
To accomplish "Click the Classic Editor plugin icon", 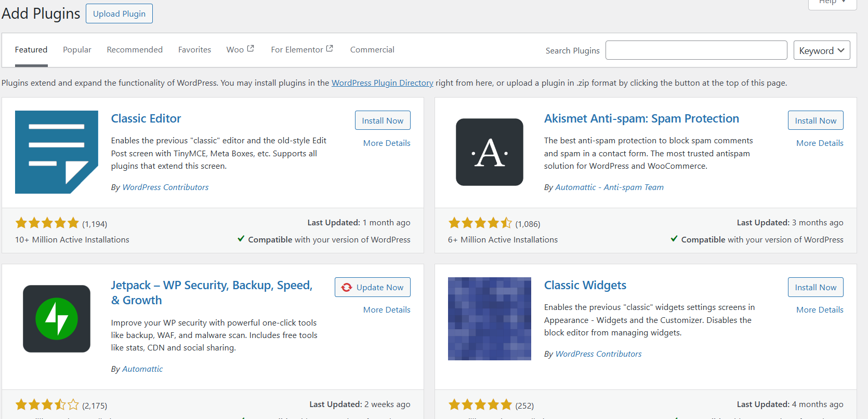I will coord(56,152).
